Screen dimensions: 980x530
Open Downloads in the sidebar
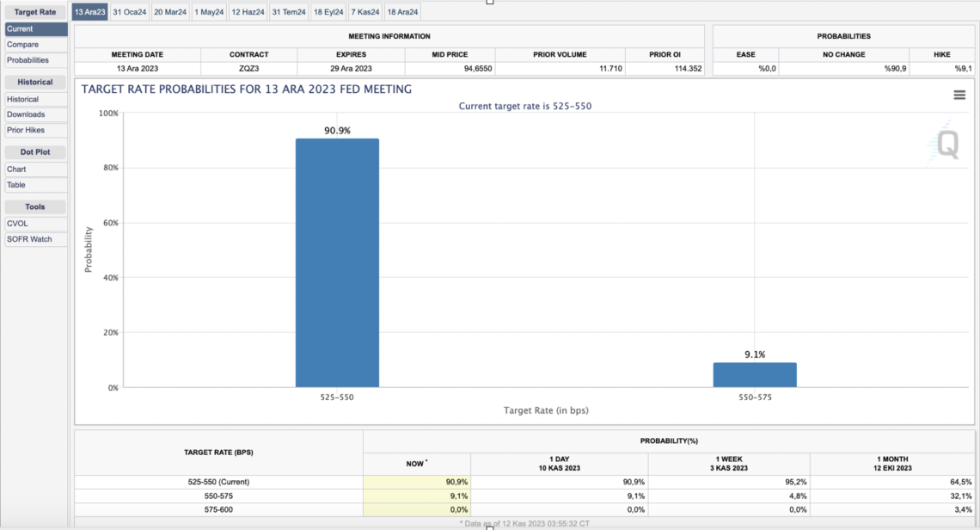click(35, 114)
